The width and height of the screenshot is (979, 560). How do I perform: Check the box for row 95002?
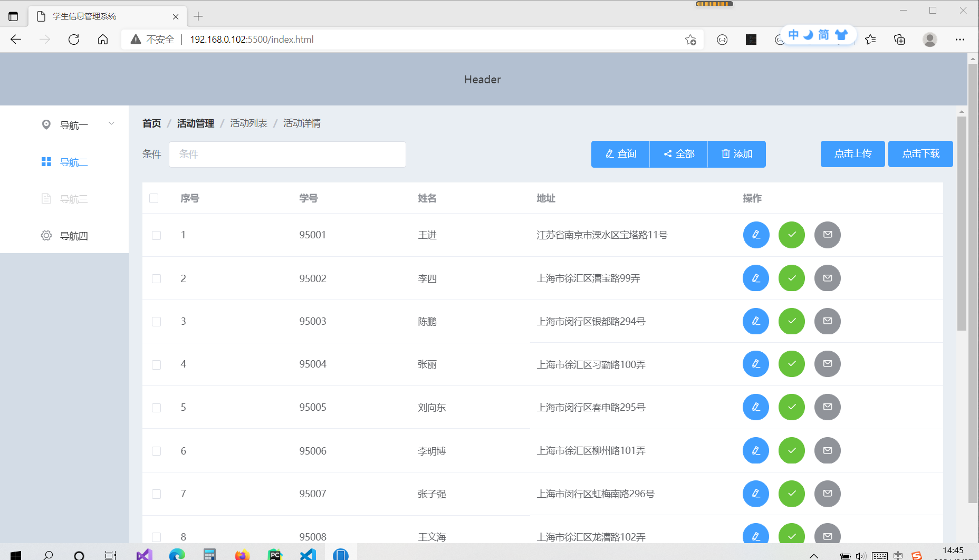(157, 278)
